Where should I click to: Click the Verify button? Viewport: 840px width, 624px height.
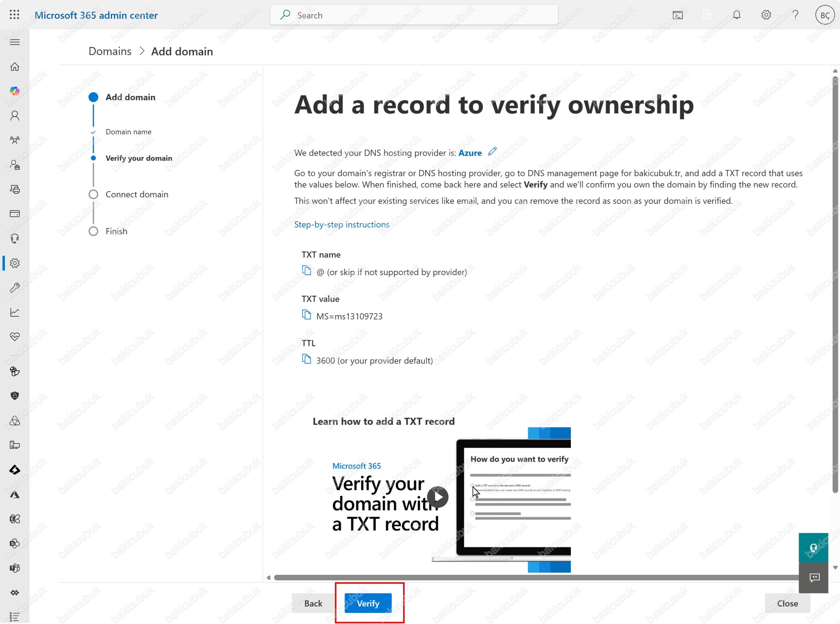coord(368,603)
